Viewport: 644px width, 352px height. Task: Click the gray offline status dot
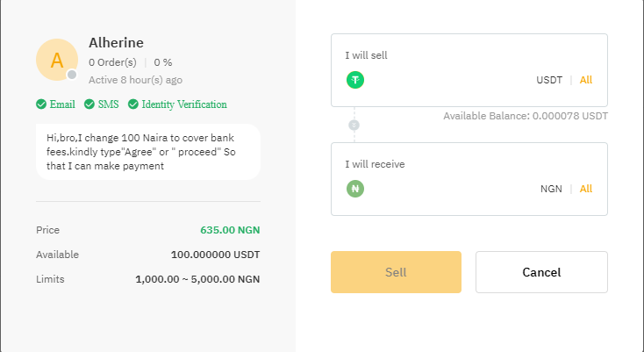tap(73, 75)
